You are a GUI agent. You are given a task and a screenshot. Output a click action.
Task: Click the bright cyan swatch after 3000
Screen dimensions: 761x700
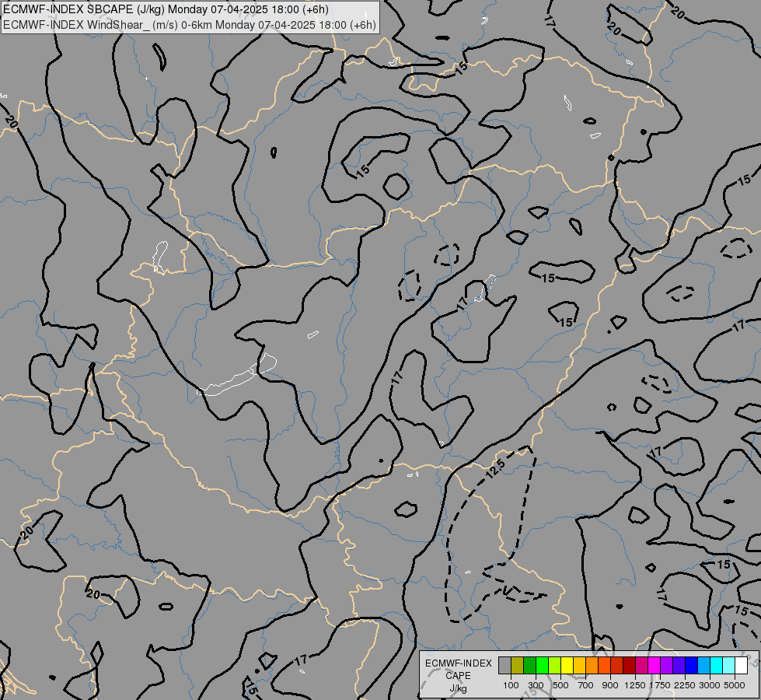click(x=717, y=665)
